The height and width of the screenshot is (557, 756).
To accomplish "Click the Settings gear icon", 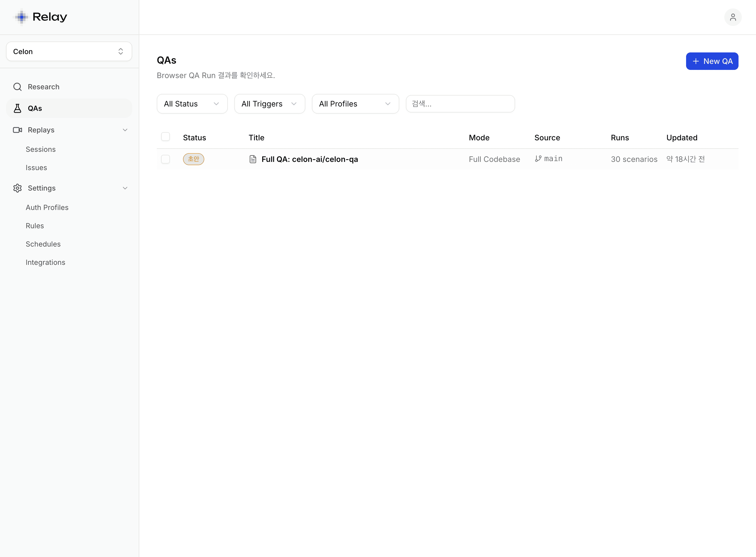I will click(x=17, y=188).
